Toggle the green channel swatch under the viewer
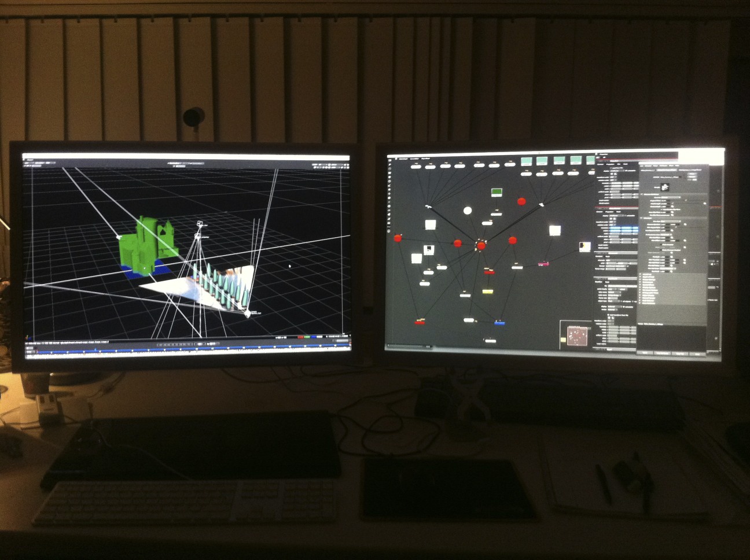750x560 pixels. (x=308, y=337)
